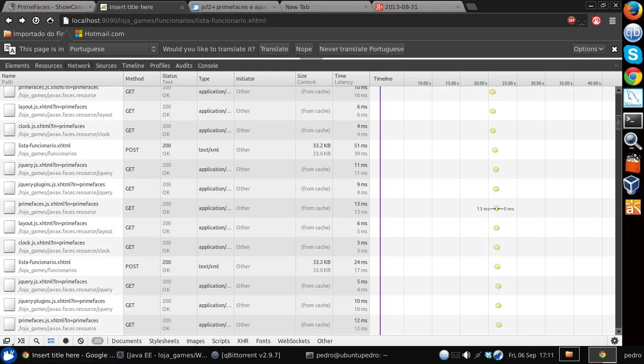Switch to the Elements panel tab

[x=17, y=65]
